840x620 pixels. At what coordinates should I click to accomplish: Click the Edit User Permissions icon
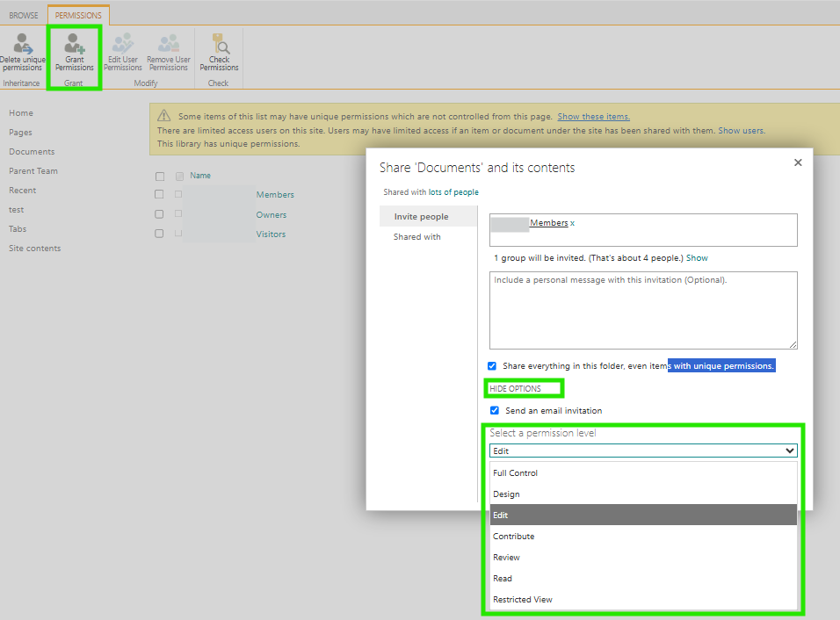[123, 52]
